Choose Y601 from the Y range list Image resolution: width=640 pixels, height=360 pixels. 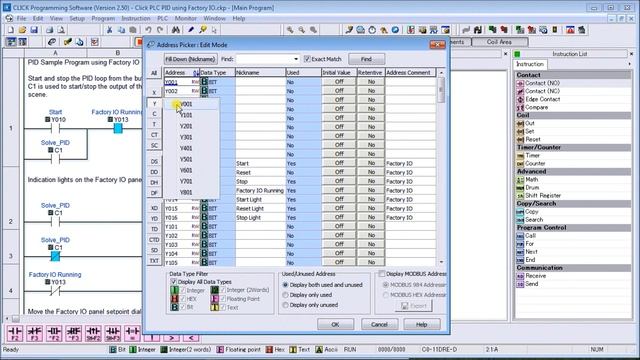point(186,170)
